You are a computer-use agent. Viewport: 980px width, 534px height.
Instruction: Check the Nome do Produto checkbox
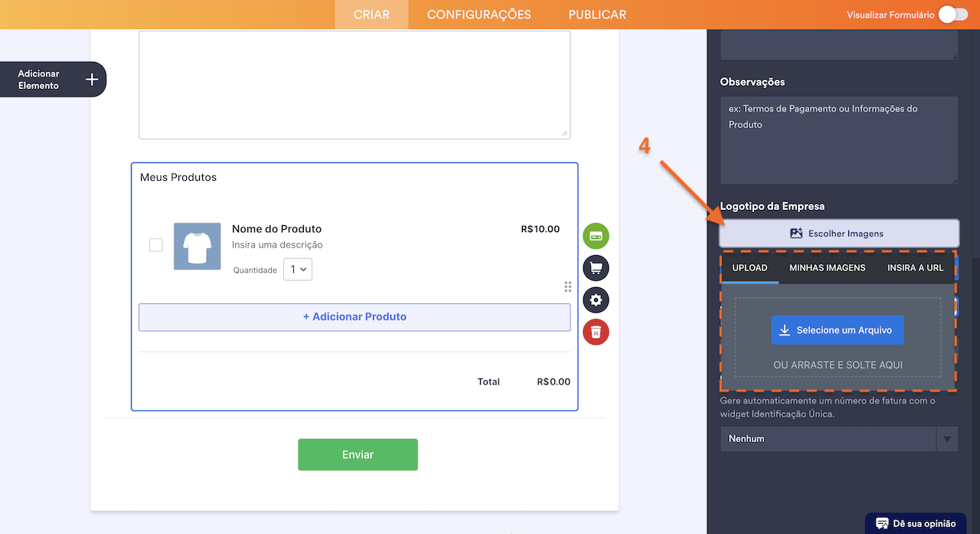pyautogui.click(x=156, y=245)
